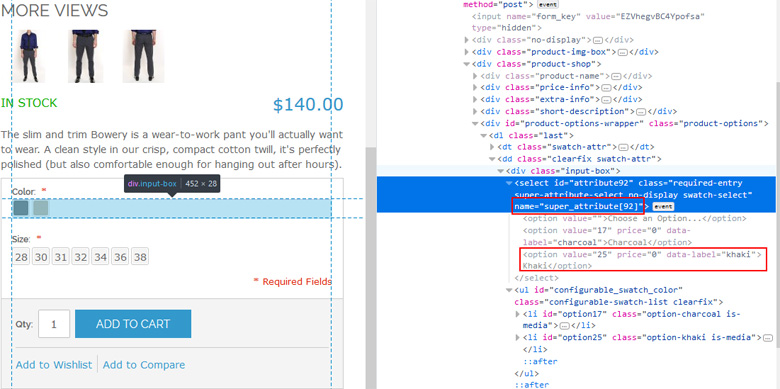Viewport: 780px width, 389px height.
Task: Collapse the configurable_swatch_color ul node
Action: coord(509,291)
